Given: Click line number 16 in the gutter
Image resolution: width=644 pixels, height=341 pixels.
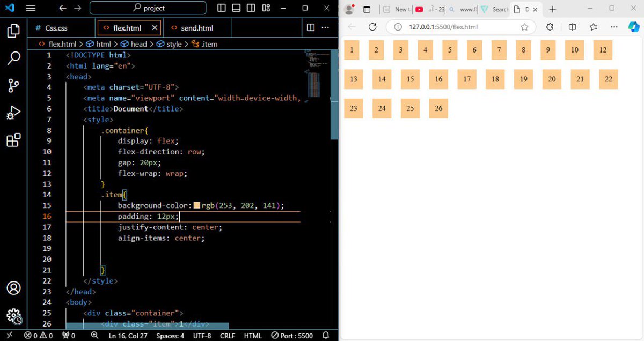Looking at the screenshot, I should 47,216.
